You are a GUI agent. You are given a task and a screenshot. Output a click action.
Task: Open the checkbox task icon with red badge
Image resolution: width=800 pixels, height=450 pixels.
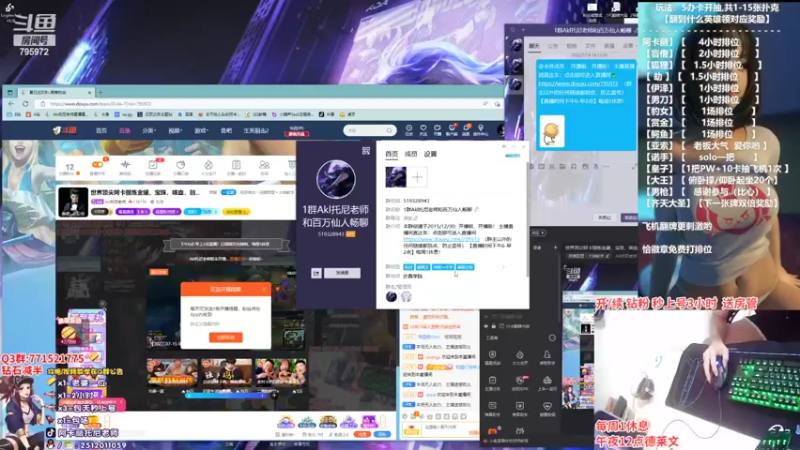[153, 165]
